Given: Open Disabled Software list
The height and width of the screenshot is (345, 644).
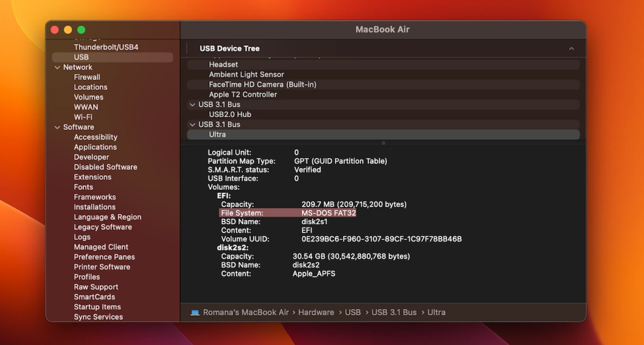Looking at the screenshot, I should (x=105, y=167).
